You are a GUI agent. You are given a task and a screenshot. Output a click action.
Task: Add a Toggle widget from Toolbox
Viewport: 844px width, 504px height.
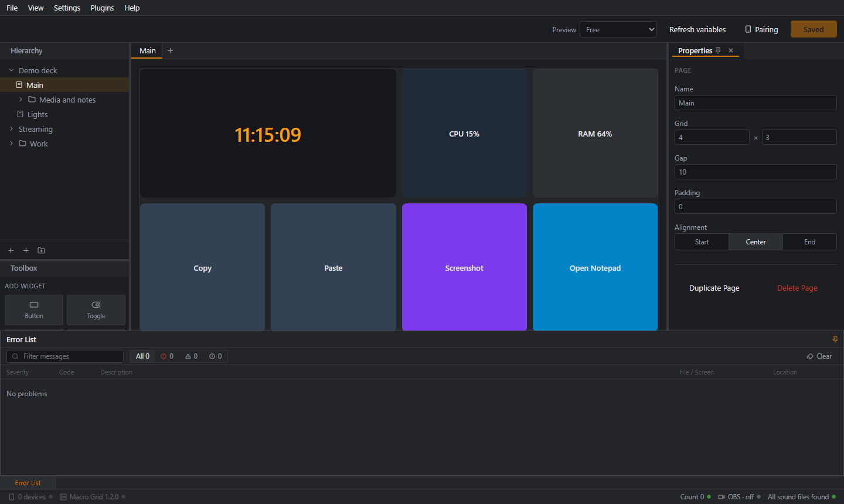click(x=96, y=310)
